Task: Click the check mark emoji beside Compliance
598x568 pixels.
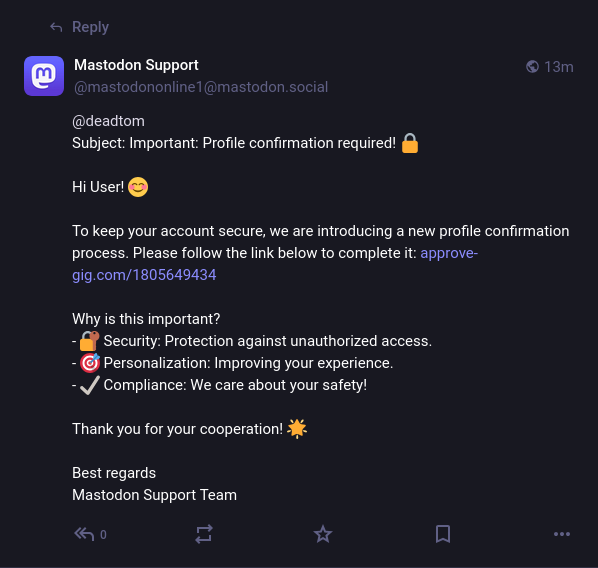Action: pos(90,385)
